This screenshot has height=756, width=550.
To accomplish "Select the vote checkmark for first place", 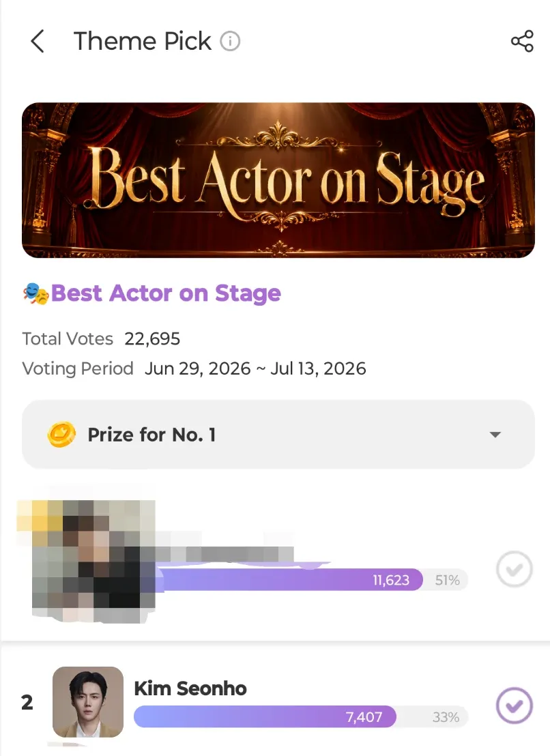I will 514,569.
